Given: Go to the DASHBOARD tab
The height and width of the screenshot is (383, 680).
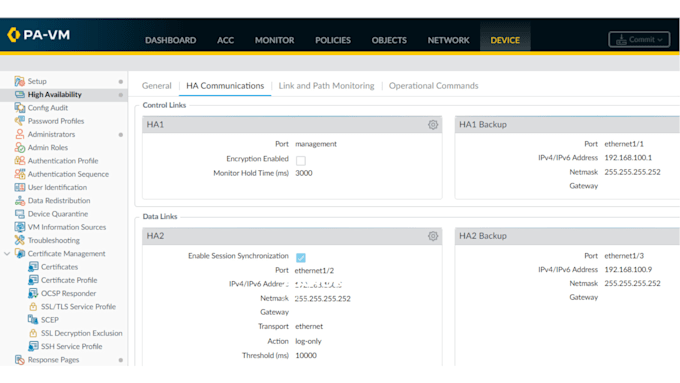Looking at the screenshot, I should [x=170, y=40].
